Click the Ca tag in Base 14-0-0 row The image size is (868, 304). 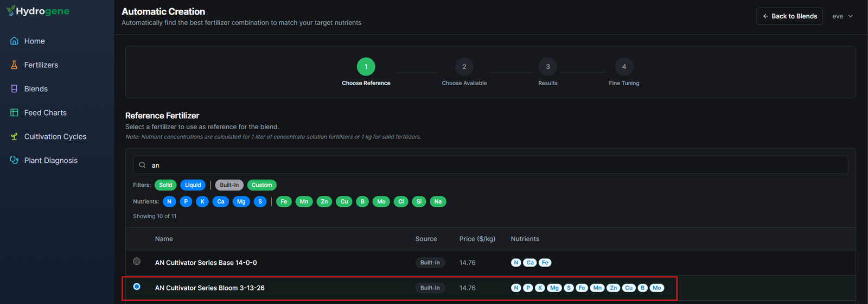(x=530, y=263)
